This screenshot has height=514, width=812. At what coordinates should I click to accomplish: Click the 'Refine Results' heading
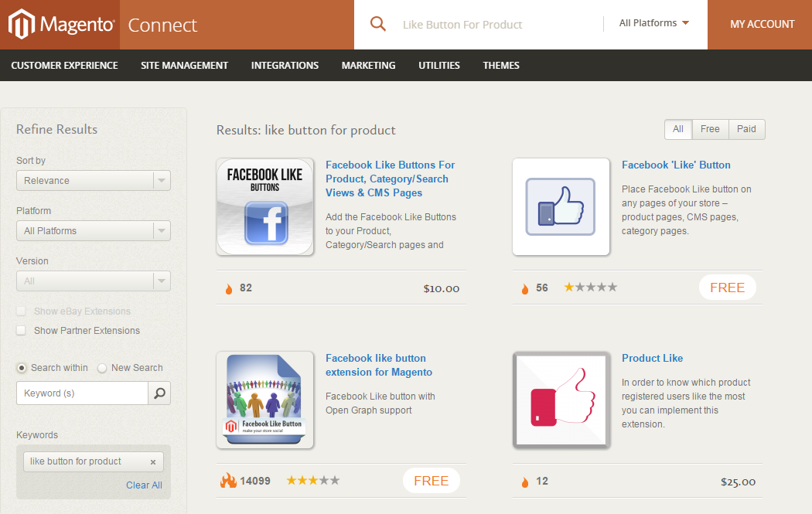pos(57,129)
